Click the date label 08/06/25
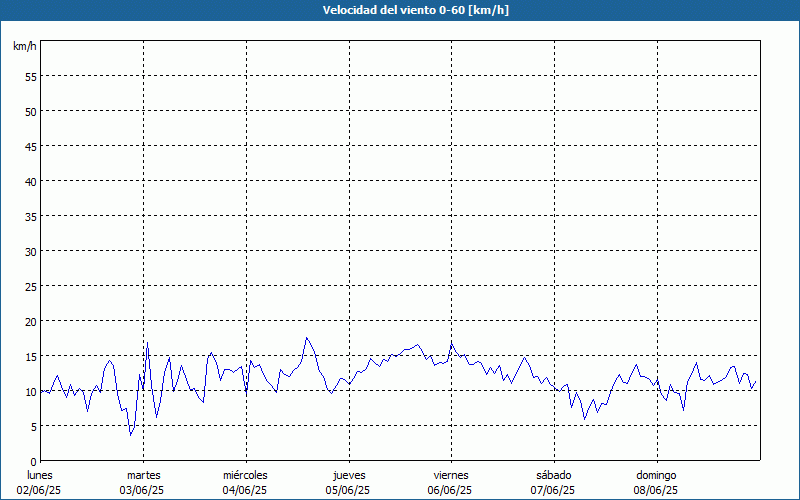This screenshot has width=800, height=500. (x=656, y=490)
